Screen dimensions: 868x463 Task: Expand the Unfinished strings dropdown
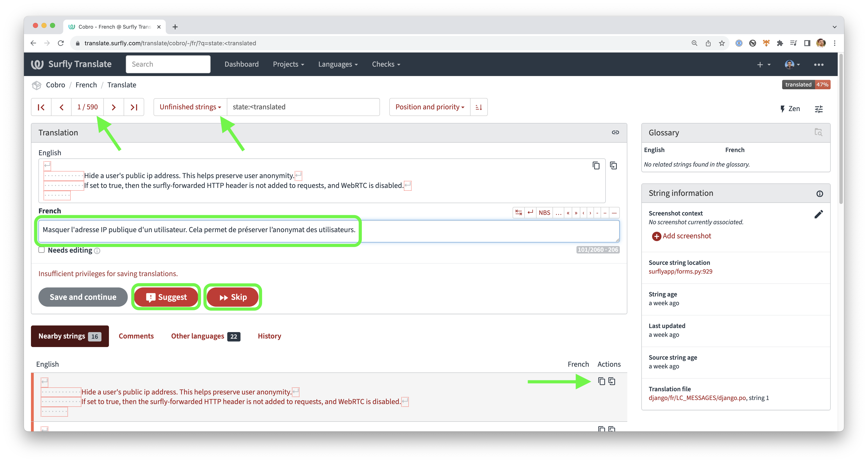coord(190,107)
